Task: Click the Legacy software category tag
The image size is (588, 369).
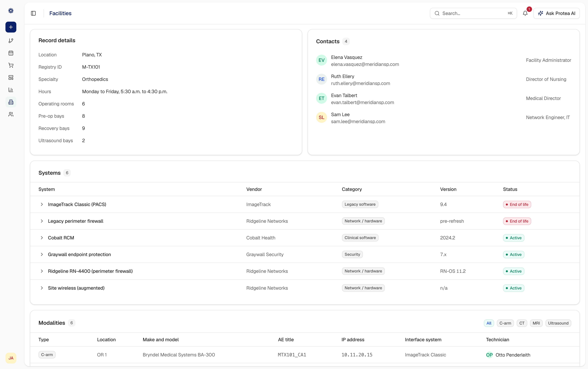Action: click(x=360, y=204)
